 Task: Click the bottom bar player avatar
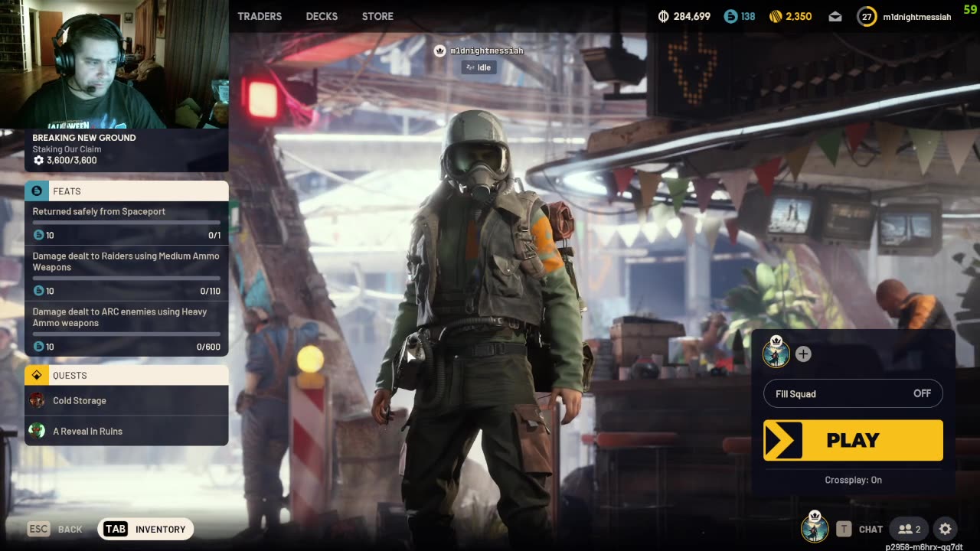(x=815, y=527)
